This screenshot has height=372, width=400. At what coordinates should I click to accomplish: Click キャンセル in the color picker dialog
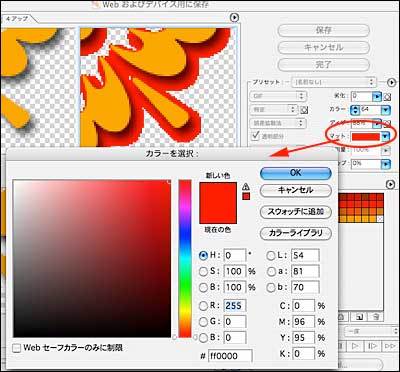[x=296, y=190]
